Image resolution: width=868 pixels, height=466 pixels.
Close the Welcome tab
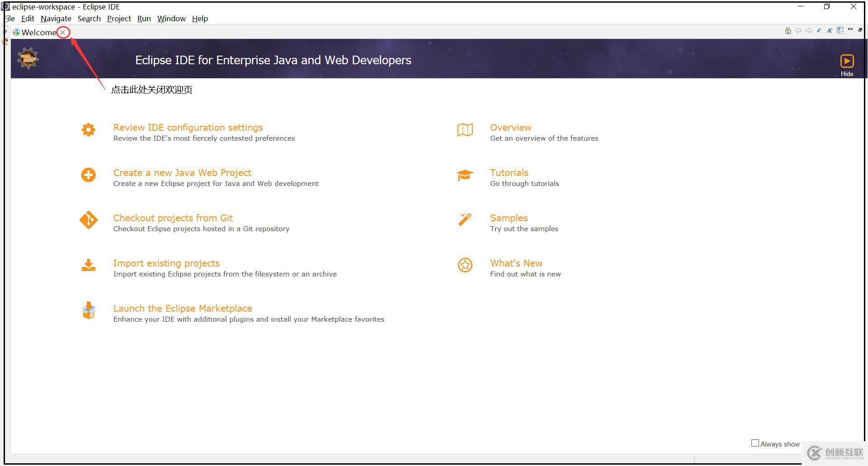click(63, 32)
